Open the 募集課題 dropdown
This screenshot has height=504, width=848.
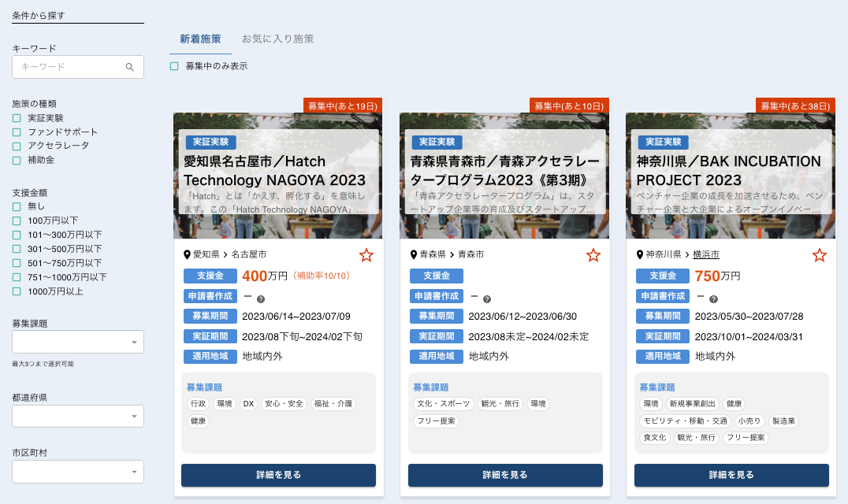click(78, 342)
